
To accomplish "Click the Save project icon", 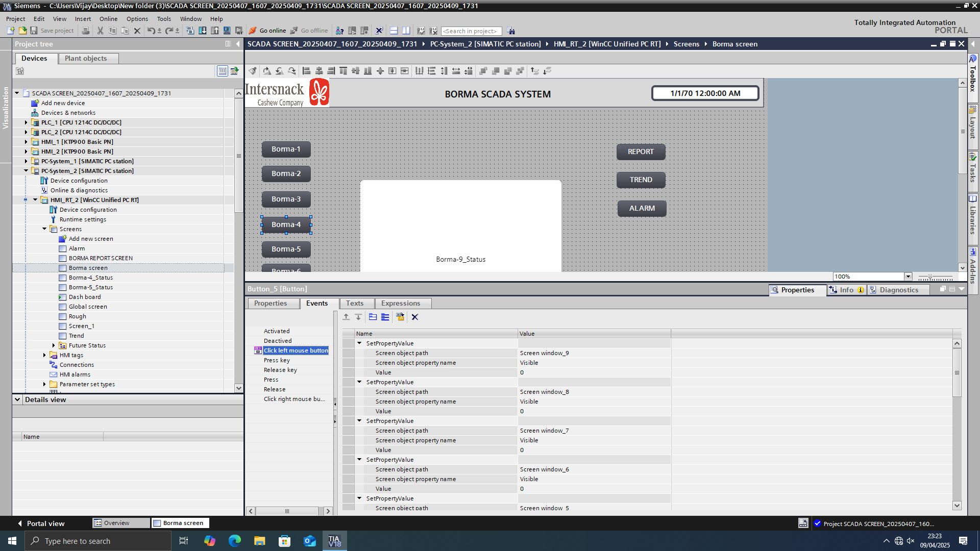I will [x=34, y=31].
